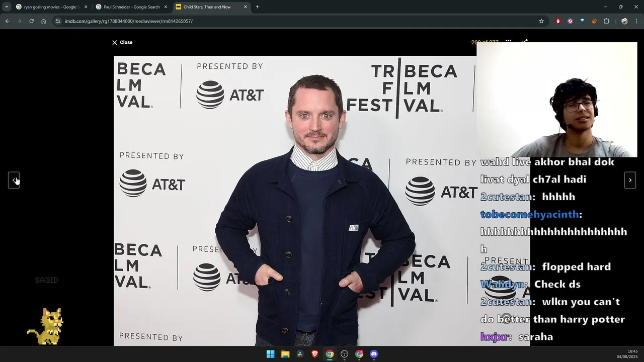644x362 pixels.
Task: Open the Extensions puzzle menu
Action: tap(606, 21)
